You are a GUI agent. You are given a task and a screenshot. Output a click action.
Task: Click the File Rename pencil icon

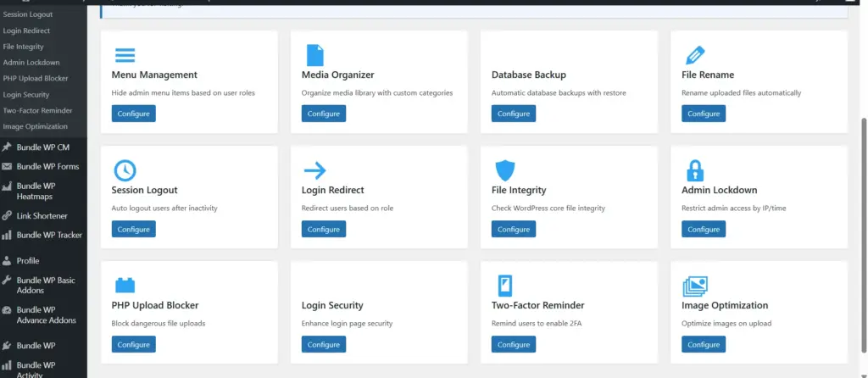click(695, 55)
